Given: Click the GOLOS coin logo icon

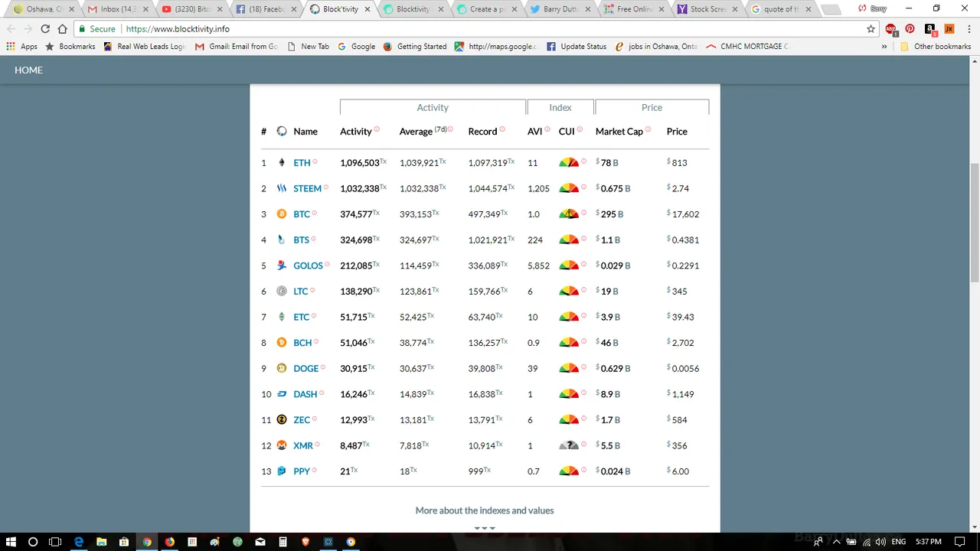Looking at the screenshot, I should [x=282, y=266].
